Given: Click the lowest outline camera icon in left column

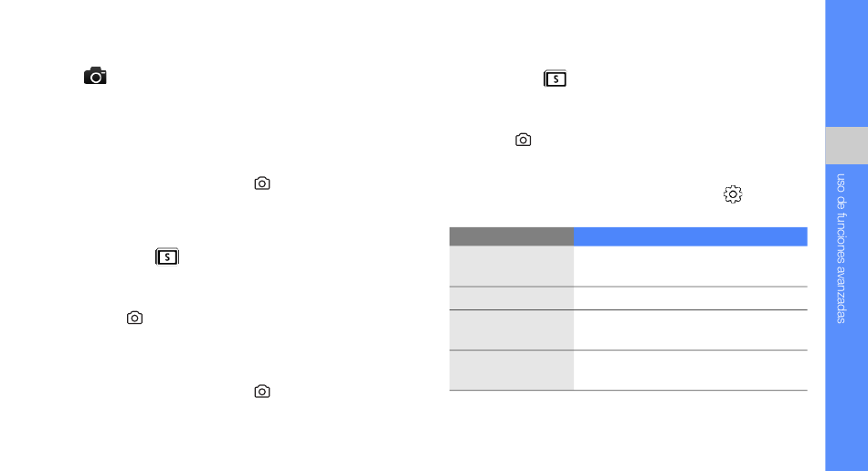Looking at the screenshot, I should 262,391.
